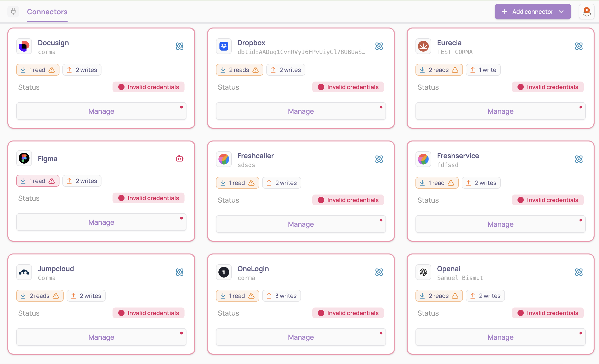Click the atom icon on OneLogin card
The width and height of the screenshot is (599, 364).
click(x=379, y=272)
